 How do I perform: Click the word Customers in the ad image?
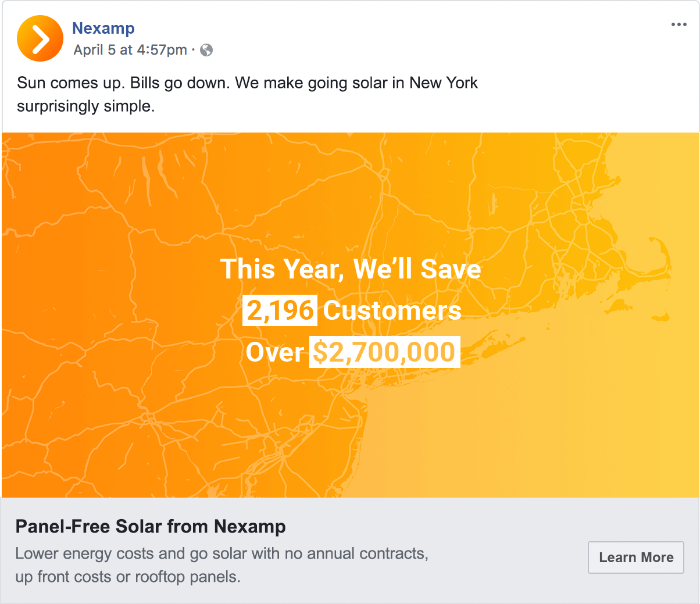pos(392,310)
